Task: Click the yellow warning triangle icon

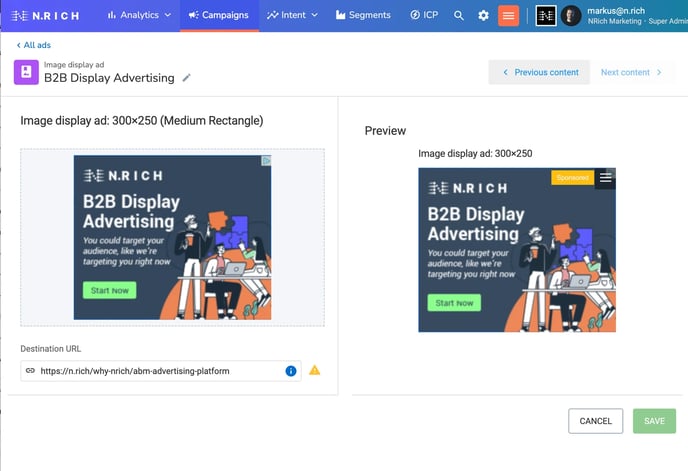Action: pyautogui.click(x=315, y=370)
